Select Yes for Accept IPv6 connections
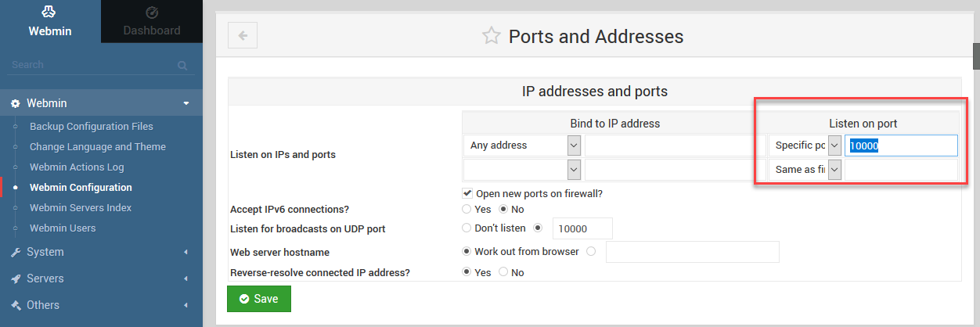The width and height of the screenshot is (980, 327). point(467,210)
